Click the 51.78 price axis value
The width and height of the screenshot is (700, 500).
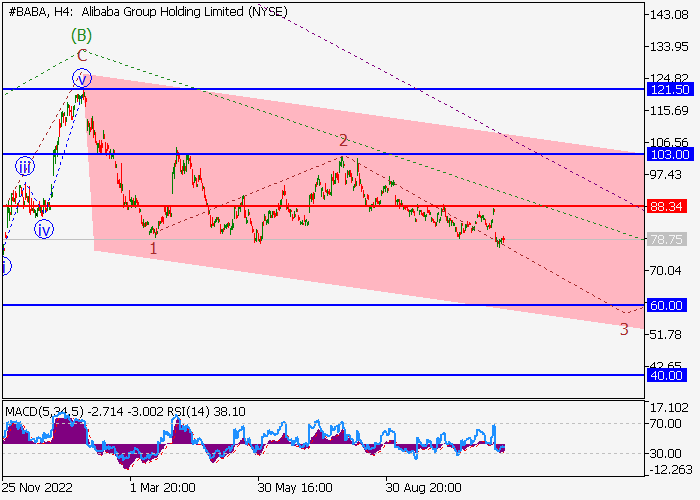coord(667,334)
